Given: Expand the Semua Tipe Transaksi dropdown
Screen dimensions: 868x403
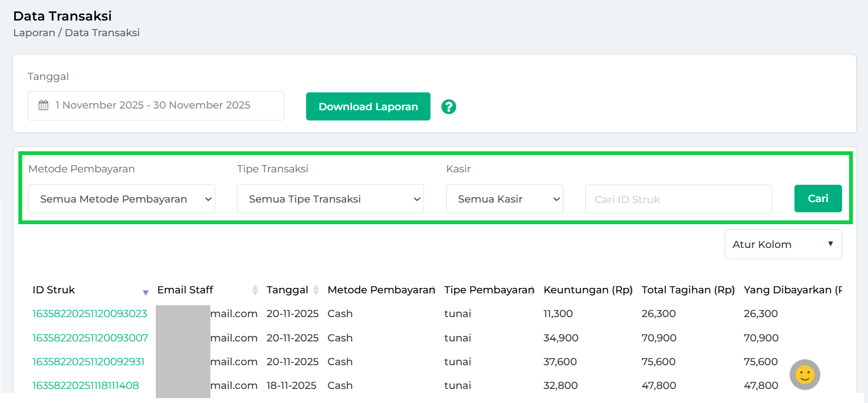Looking at the screenshot, I should click(x=330, y=199).
